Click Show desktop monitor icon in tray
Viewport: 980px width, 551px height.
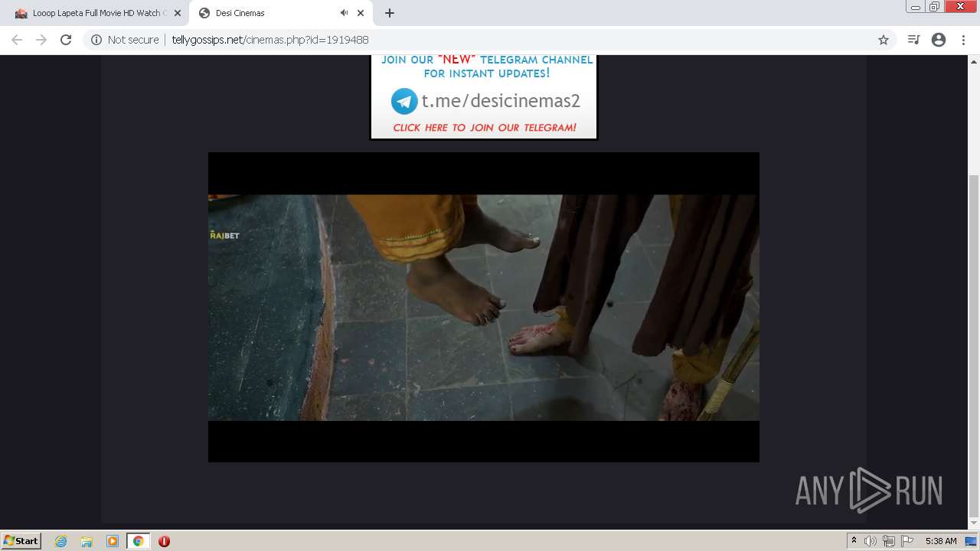(971, 541)
